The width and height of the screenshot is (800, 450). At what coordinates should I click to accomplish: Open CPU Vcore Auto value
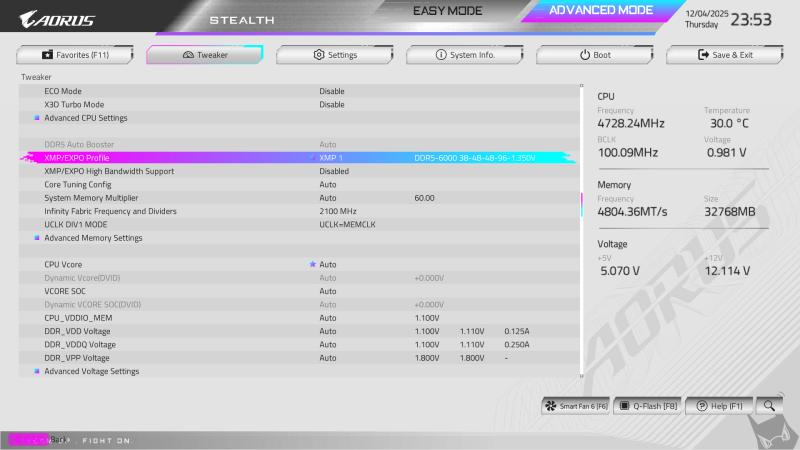328,265
